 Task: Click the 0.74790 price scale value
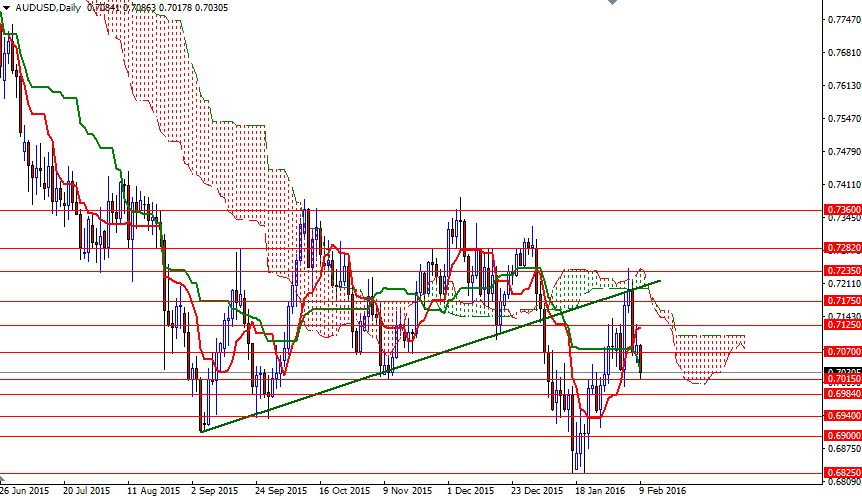pos(844,152)
